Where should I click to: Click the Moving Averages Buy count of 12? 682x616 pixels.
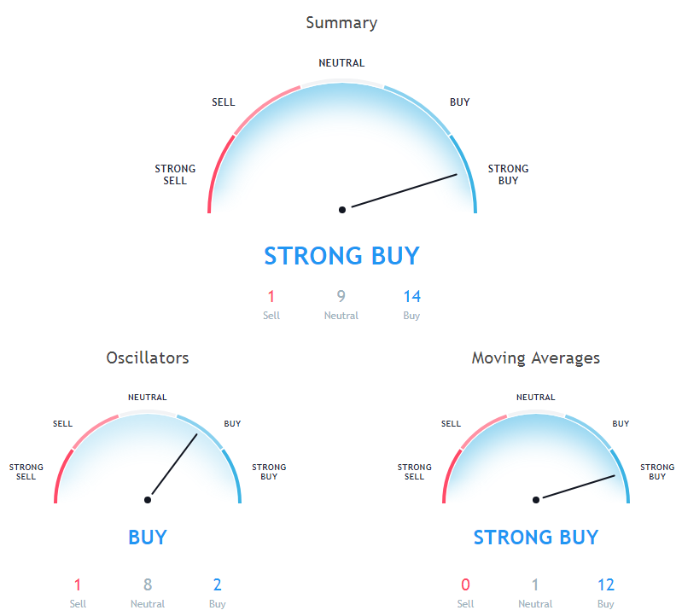(606, 585)
